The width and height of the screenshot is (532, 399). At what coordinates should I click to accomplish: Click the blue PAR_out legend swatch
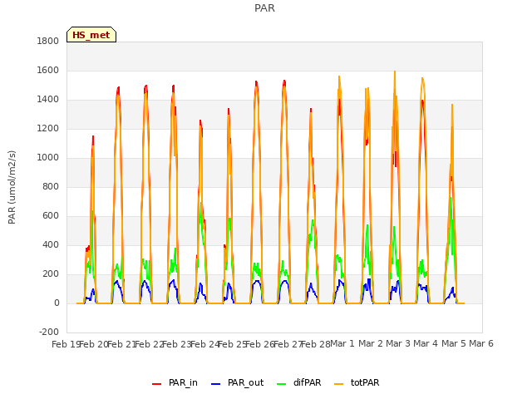215,383
